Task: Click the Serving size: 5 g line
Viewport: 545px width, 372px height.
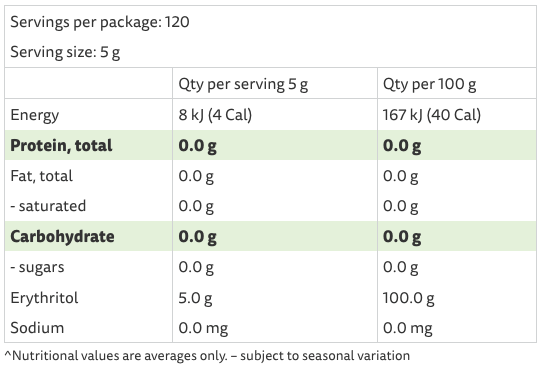Action: (x=65, y=52)
